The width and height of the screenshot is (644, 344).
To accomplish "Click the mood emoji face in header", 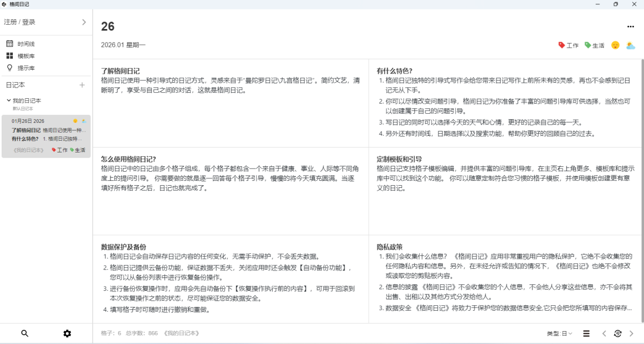I will 615,46.
